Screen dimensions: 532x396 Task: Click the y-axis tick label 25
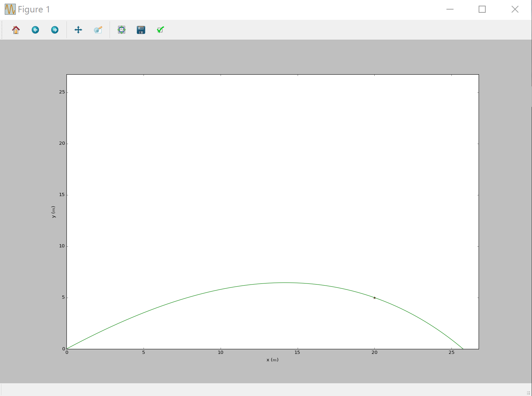tap(62, 92)
